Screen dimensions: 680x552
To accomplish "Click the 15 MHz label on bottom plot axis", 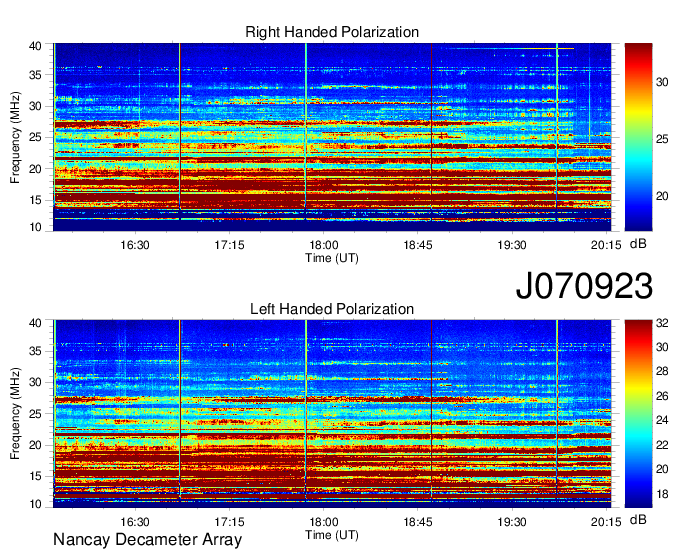I will (35, 477).
